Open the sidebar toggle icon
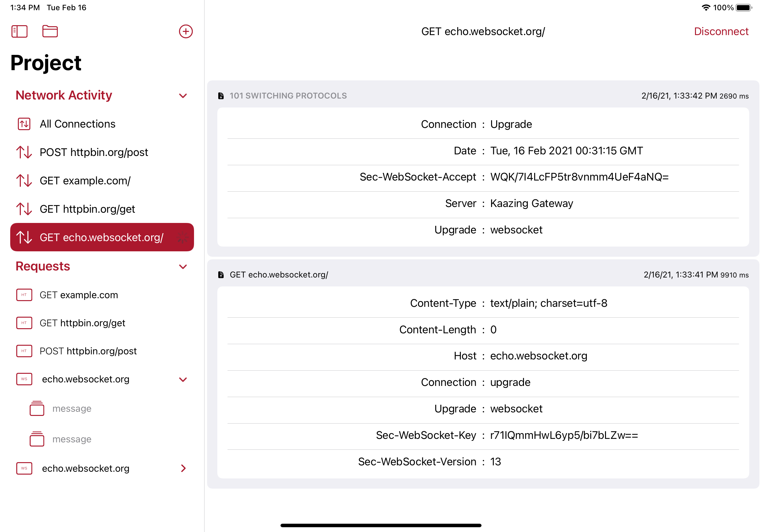The image size is (762, 532). click(19, 31)
